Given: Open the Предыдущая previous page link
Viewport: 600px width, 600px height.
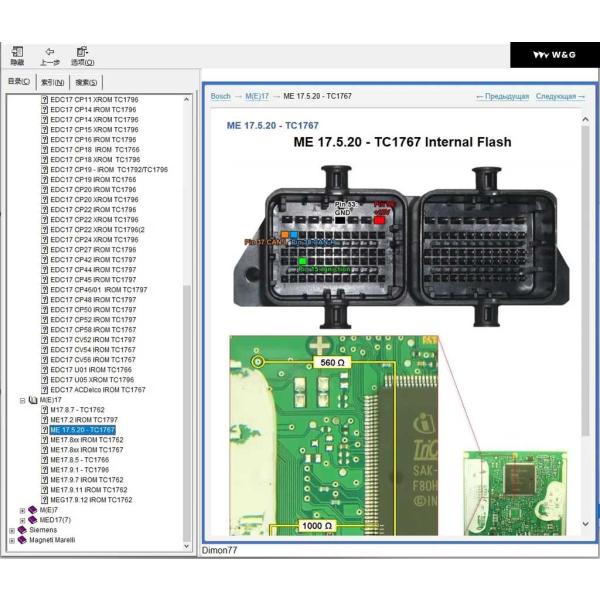Looking at the screenshot, I should click(x=502, y=96).
